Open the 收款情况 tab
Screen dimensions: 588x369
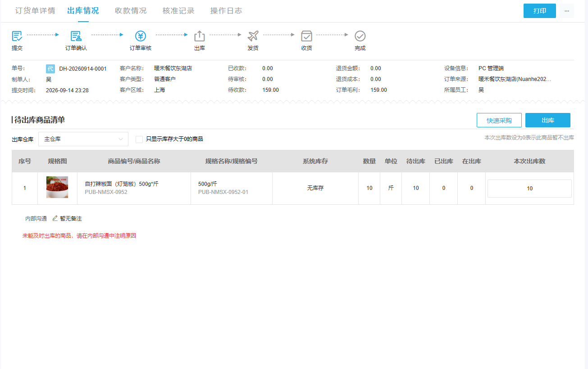(131, 11)
